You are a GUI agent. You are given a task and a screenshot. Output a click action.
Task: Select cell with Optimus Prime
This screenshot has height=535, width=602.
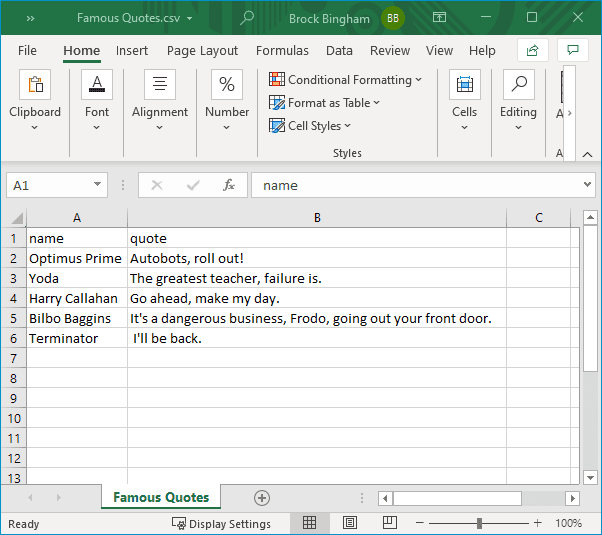click(77, 258)
